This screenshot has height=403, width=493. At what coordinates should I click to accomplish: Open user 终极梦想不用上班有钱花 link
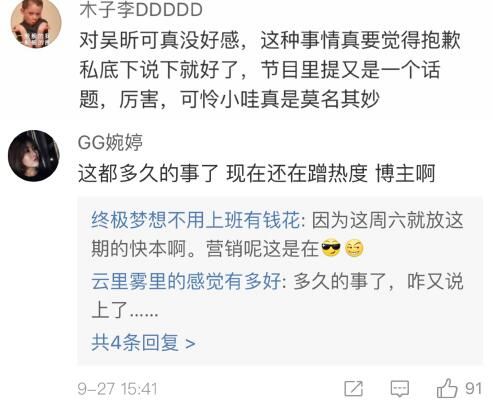point(195,220)
